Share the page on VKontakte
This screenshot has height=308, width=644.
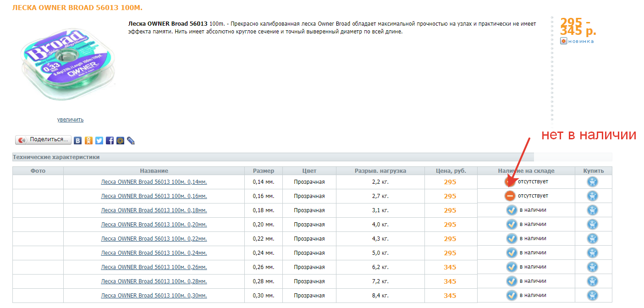coord(78,141)
